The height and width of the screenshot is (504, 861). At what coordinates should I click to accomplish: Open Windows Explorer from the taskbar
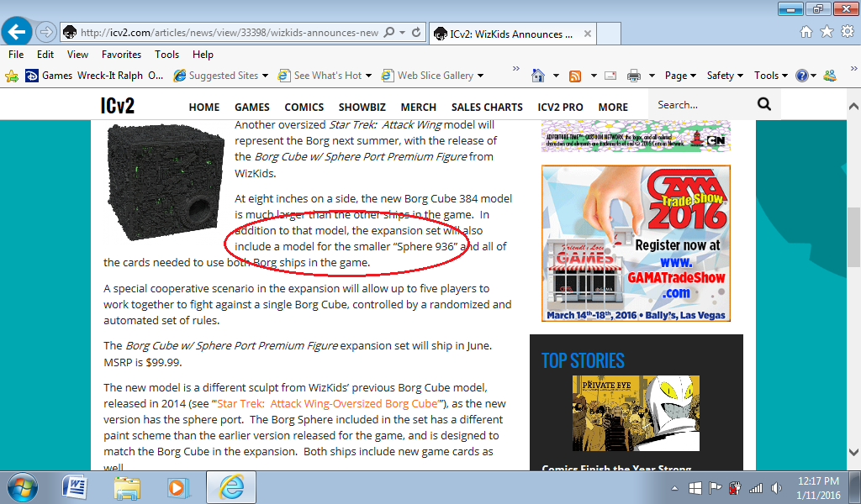tap(127, 487)
